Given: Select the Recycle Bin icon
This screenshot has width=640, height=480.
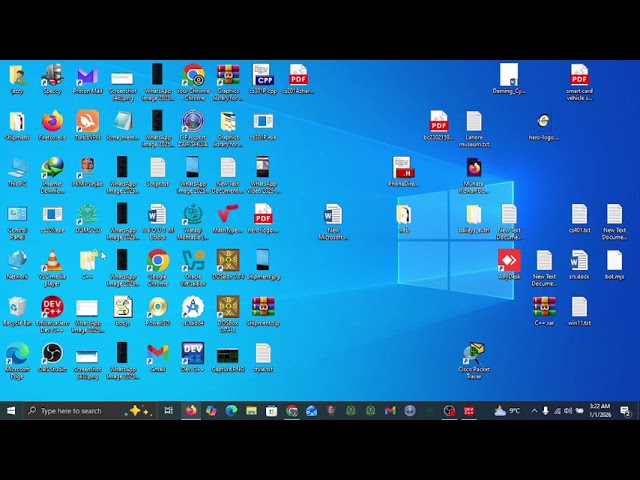Looking at the screenshot, I should pos(17,308).
